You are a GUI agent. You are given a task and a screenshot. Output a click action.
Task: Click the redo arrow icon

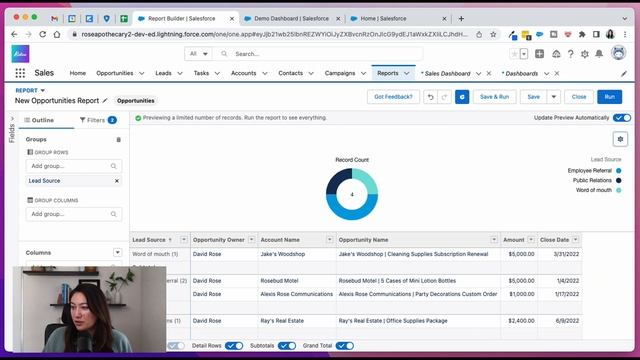point(444,97)
